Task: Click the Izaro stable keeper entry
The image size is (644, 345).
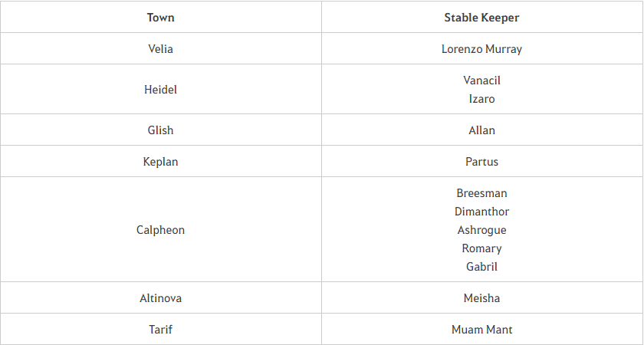Action: pos(481,99)
